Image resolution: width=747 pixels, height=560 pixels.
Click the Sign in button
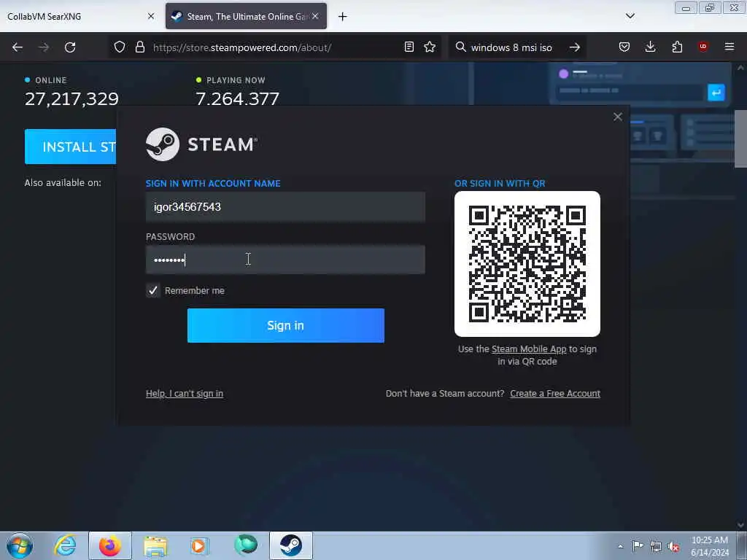[285, 325]
